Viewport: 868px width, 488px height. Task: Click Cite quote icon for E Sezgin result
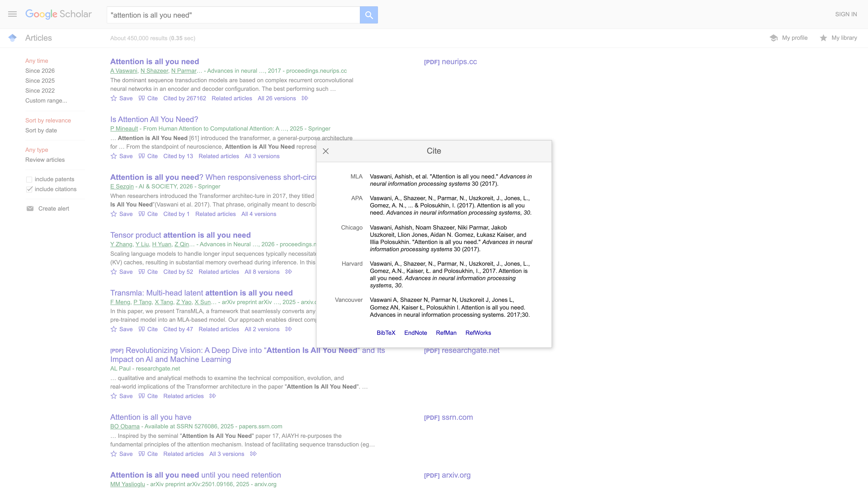click(x=142, y=214)
